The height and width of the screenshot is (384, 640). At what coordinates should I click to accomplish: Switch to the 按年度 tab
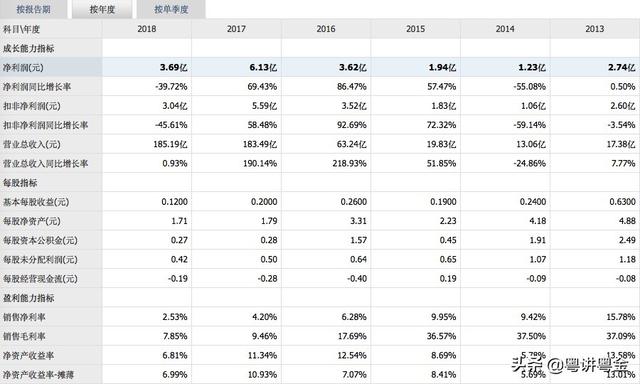point(102,9)
